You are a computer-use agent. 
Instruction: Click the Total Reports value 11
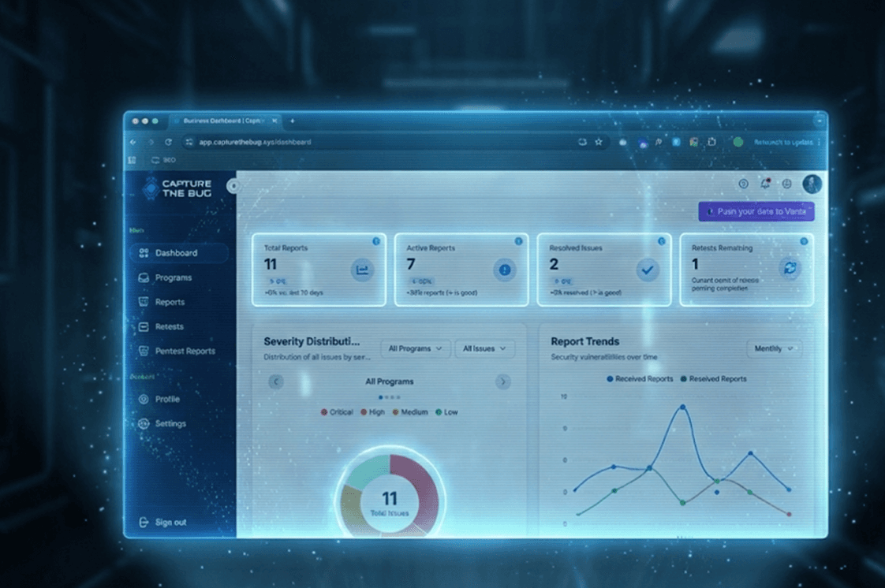(271, 264)
